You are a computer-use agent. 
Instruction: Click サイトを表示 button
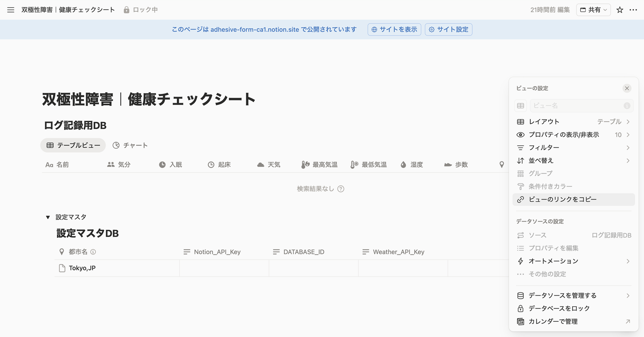click(x=394, y=29)
